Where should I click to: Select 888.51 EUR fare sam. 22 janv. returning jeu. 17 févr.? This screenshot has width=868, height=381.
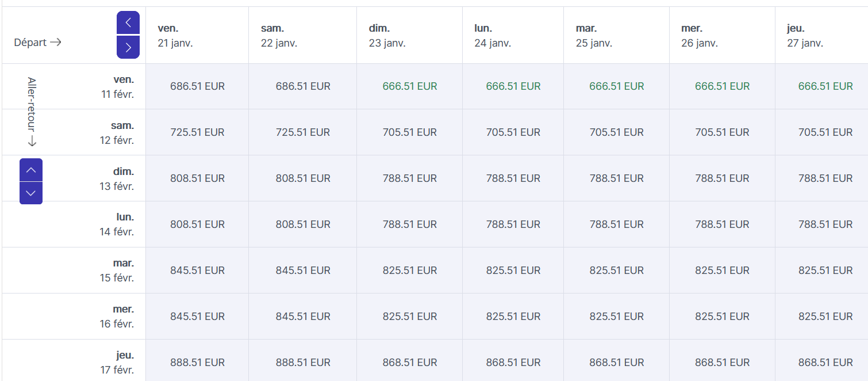click(x=303, y=363)
